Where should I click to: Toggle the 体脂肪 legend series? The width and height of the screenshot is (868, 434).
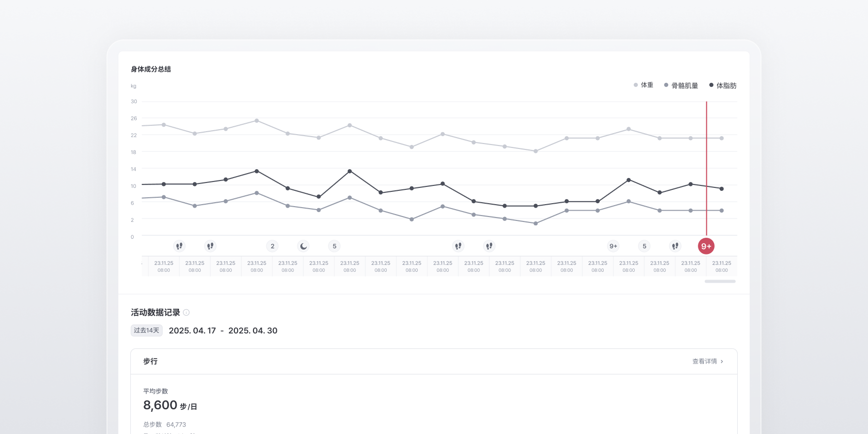pyautogui.click(x=723, y=85)
